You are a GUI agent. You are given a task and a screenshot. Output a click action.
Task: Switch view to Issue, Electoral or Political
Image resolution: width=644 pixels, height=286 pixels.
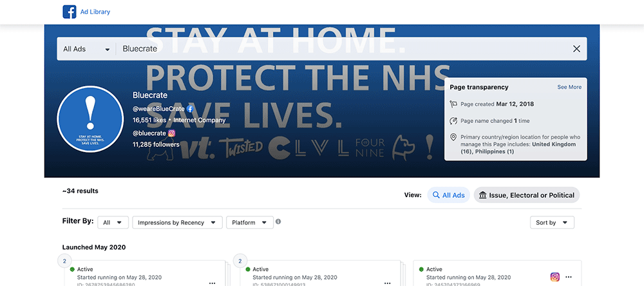[526, 195]
